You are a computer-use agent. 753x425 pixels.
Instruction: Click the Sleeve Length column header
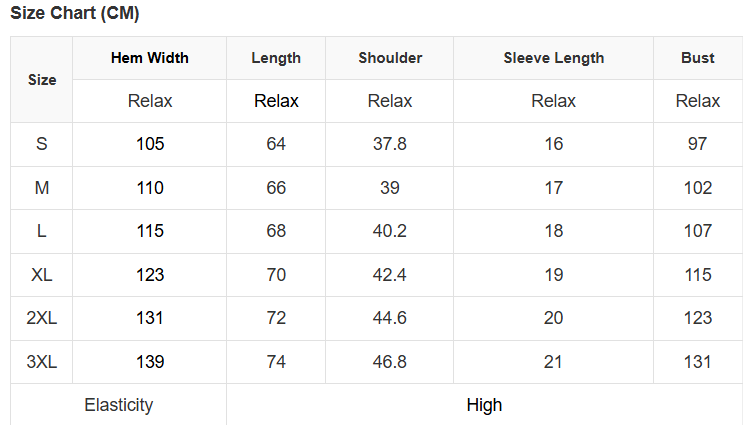(553, 58)
